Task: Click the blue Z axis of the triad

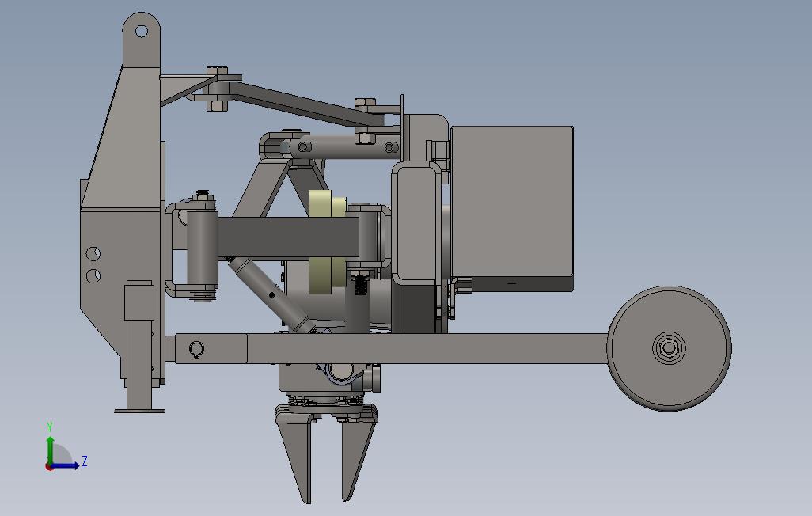Action: pos(65,465)
